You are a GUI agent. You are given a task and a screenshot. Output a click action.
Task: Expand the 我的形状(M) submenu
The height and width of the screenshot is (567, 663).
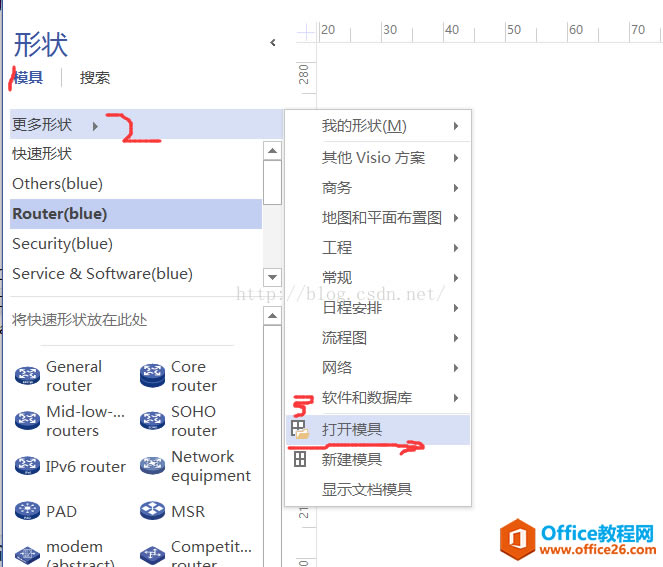(x=456, y=126)
